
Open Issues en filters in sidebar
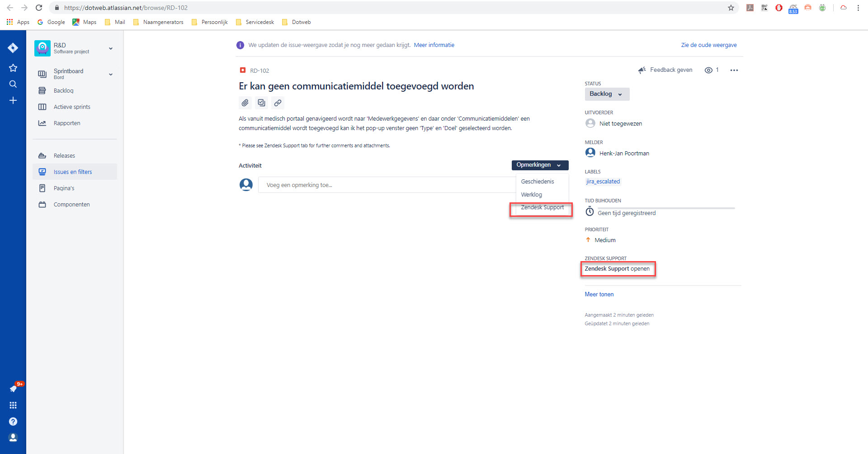point(75,172)
